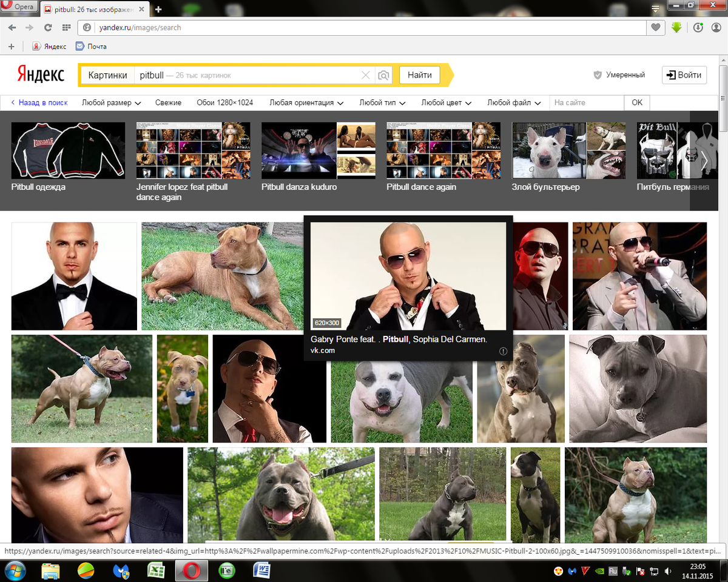Click the green download arrow extension
728x582 pixels.
pos(676,27)
